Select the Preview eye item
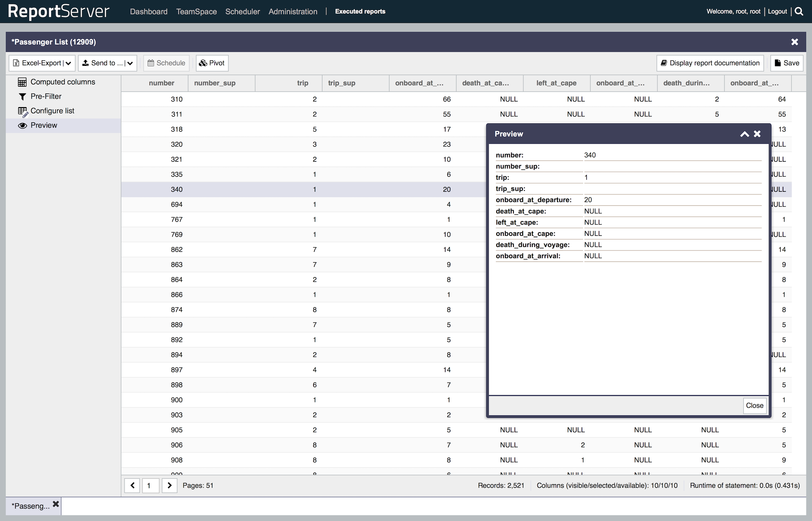 point(44,126)
